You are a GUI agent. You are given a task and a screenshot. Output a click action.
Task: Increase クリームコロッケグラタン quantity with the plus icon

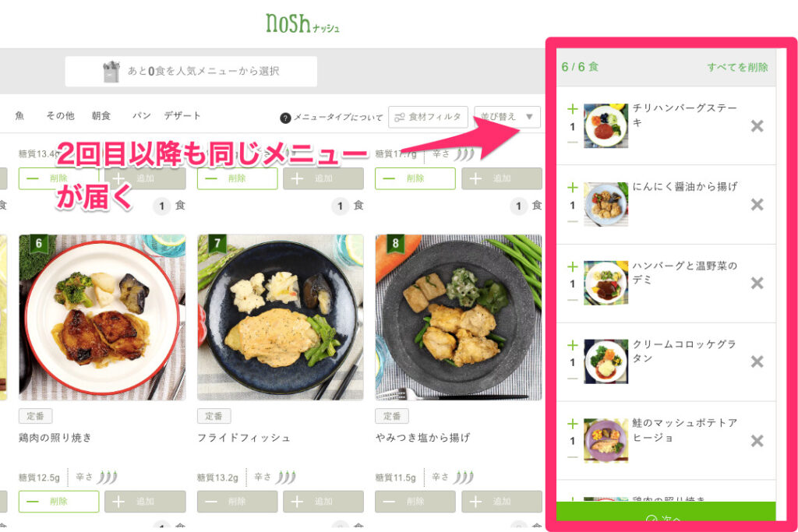coord(573,345)
